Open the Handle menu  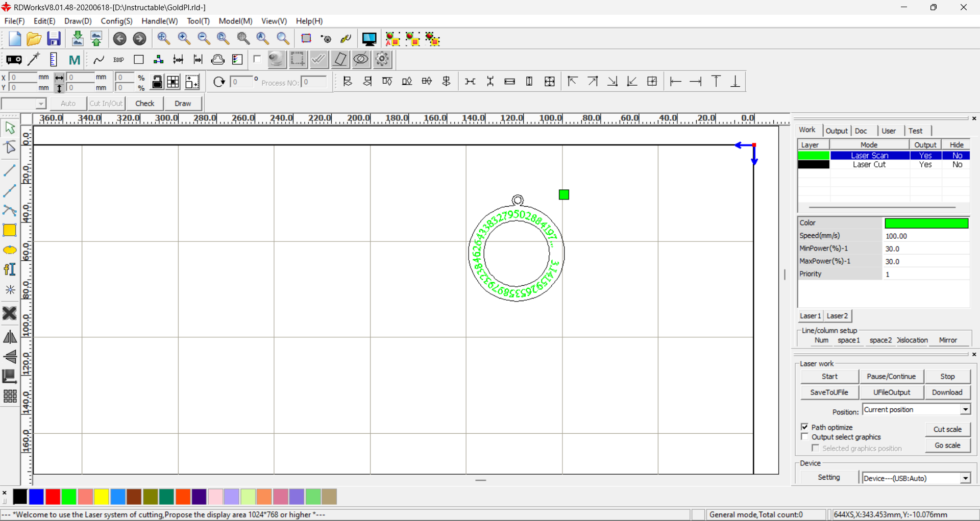160,21
